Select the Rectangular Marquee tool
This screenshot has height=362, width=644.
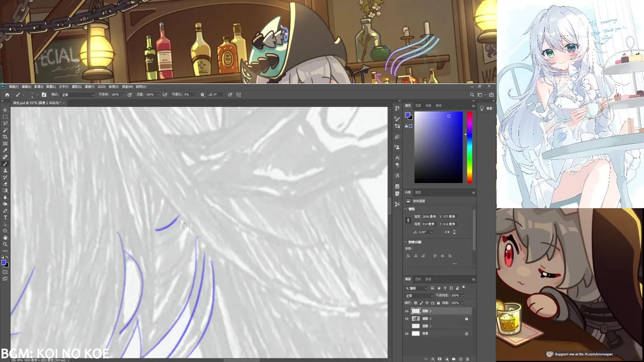click(6, 117)
